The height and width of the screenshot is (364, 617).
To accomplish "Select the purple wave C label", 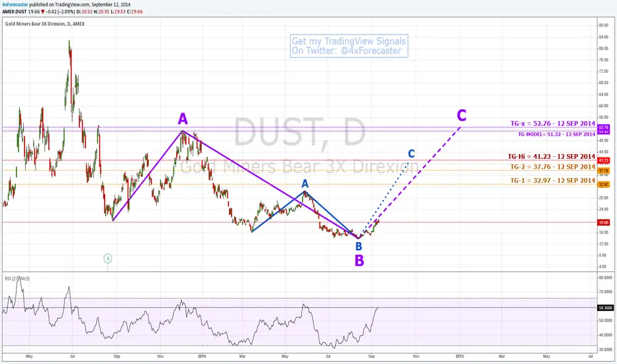I will (461, 115).
